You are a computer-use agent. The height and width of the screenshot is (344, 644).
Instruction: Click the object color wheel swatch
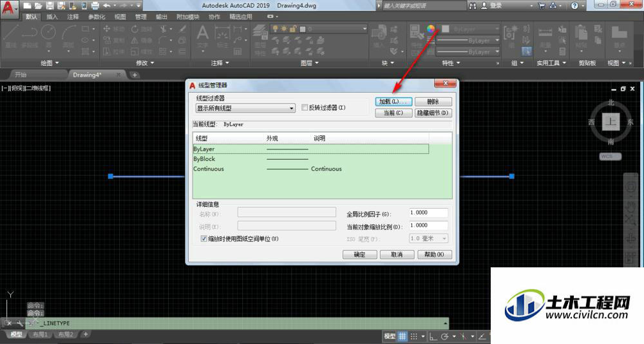tap(431, 29)
